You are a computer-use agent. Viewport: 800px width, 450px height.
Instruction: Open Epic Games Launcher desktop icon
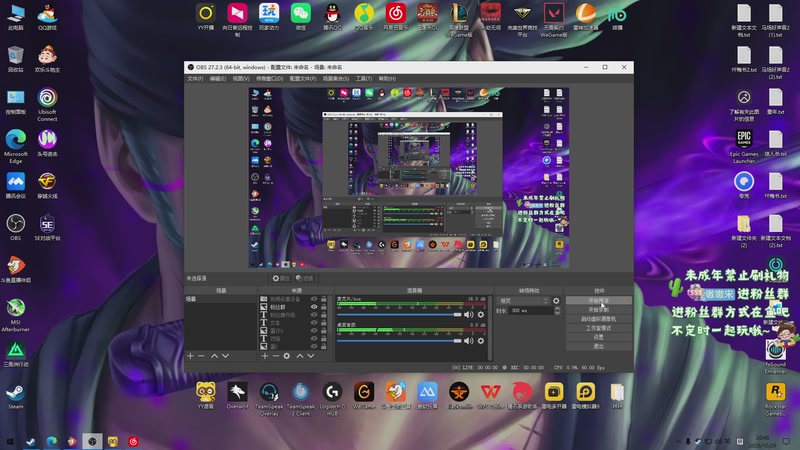744,146
